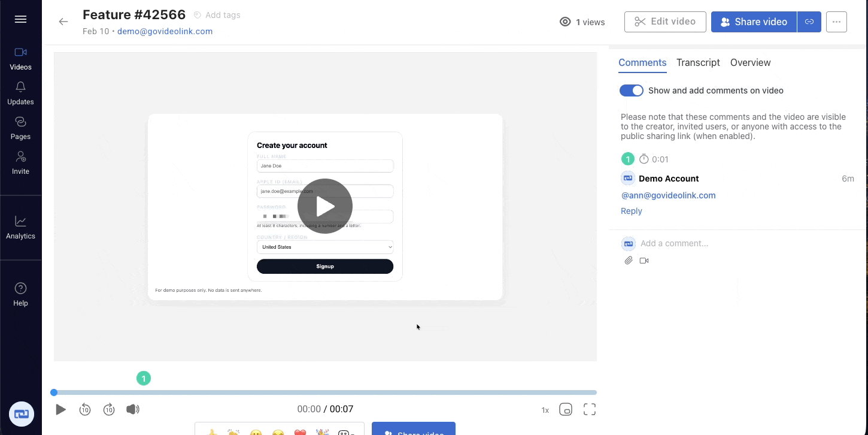This screenshot has height=435, width=868.
Task: Record a video comment with the camera icon
Action: click(x=644, y=260)
